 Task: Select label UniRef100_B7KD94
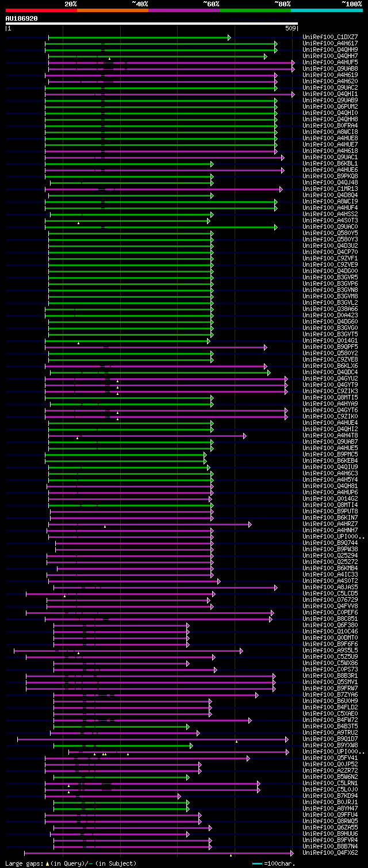(x=330, y=796)
